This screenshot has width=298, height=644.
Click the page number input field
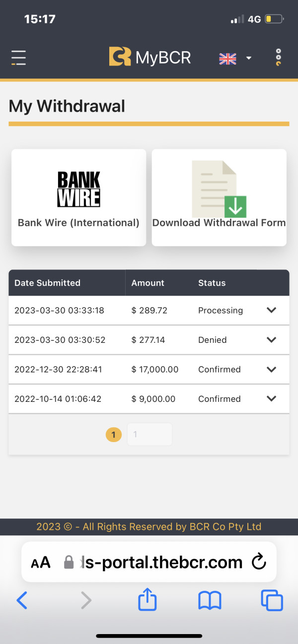149,435
